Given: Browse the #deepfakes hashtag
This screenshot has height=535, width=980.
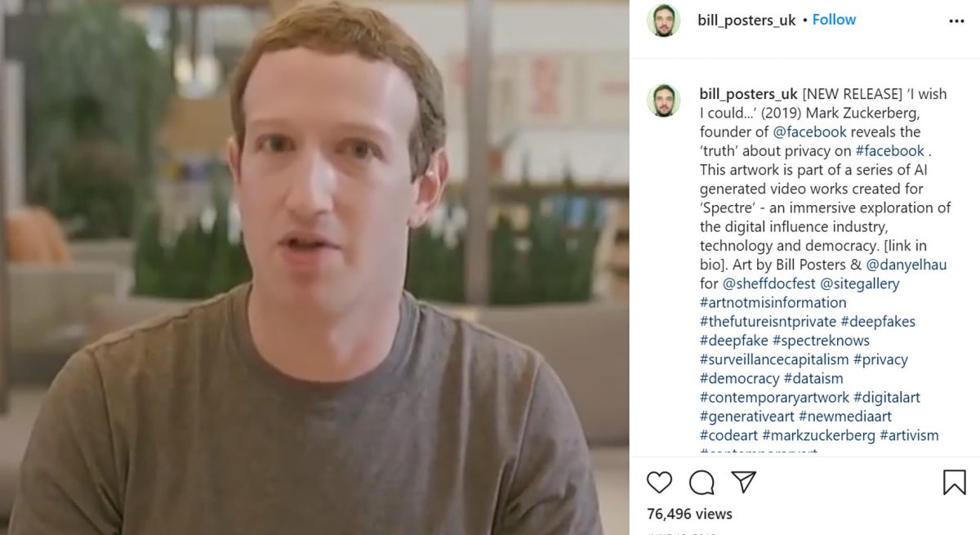Looking at the screenshot, I should (x=878, y=321).
